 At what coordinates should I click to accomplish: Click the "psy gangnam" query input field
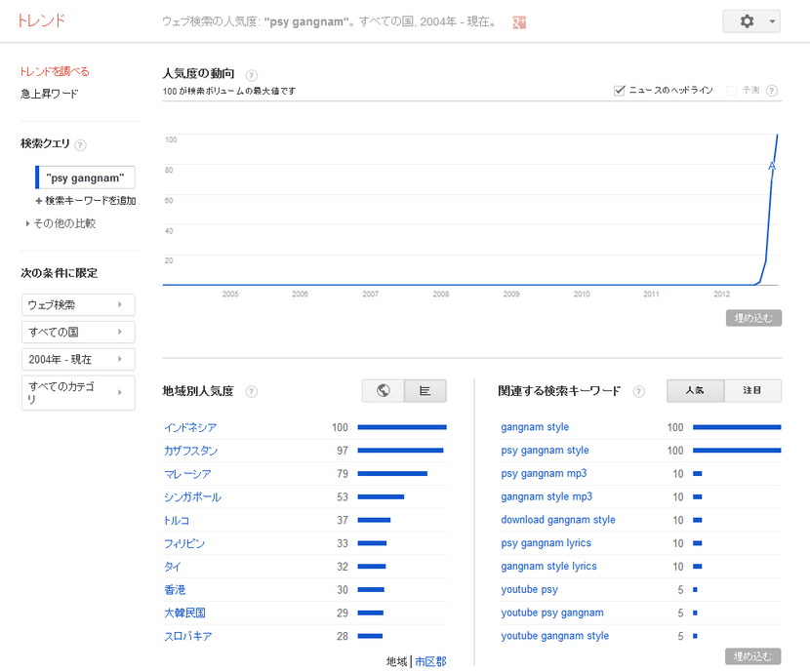pos(85,178)
